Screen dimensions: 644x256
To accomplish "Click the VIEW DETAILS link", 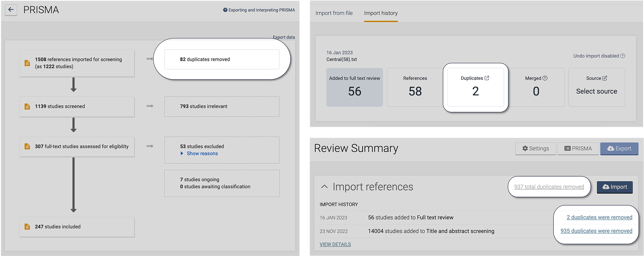I will pos(335,244).
